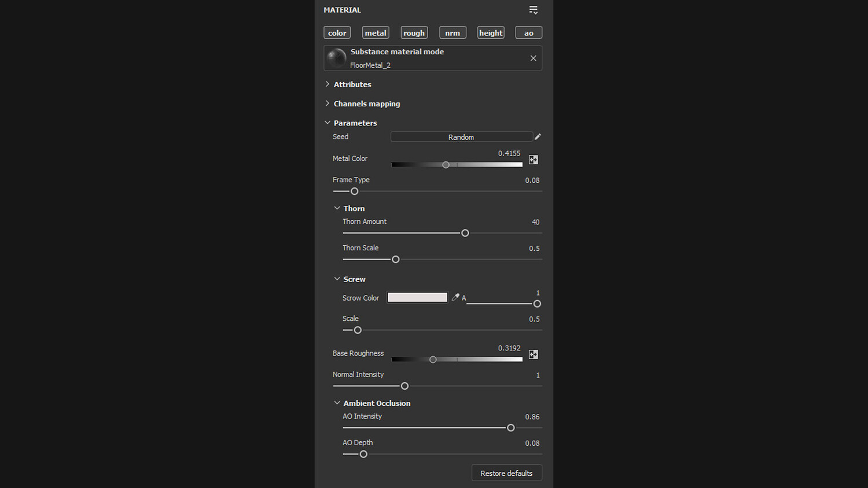Open the Screw Color swatch
The height and width of the screenshot is (488, 868).
coord(417,297)
